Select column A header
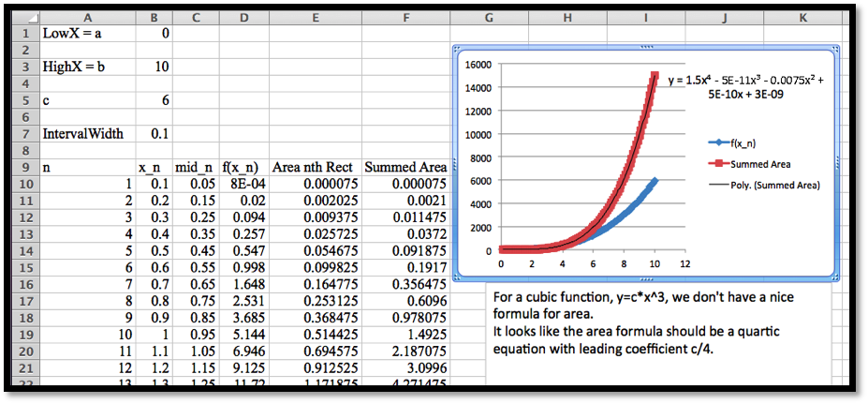Screen dimensions: 868x404 point(87,17)
